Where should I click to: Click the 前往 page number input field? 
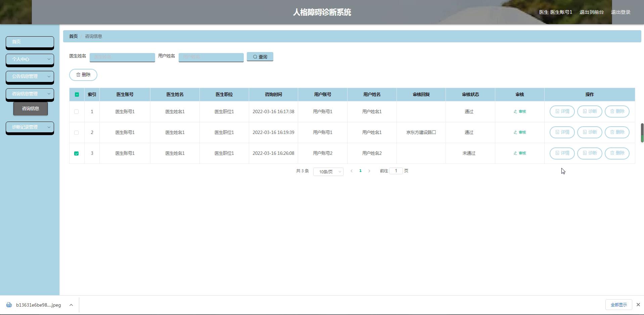396,171
